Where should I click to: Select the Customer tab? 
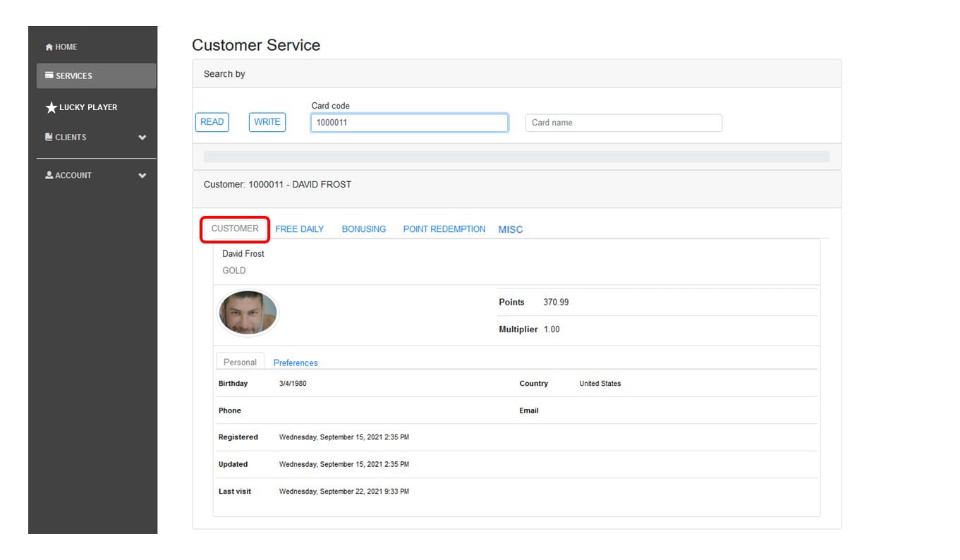[235, 229]
